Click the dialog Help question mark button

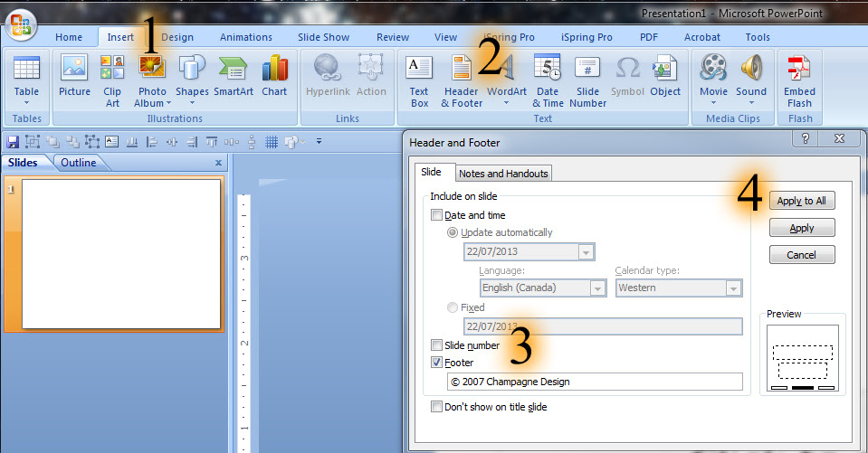click(806, 138)
